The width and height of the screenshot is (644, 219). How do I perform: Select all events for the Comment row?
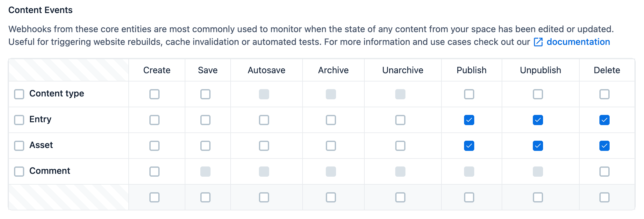19,171
